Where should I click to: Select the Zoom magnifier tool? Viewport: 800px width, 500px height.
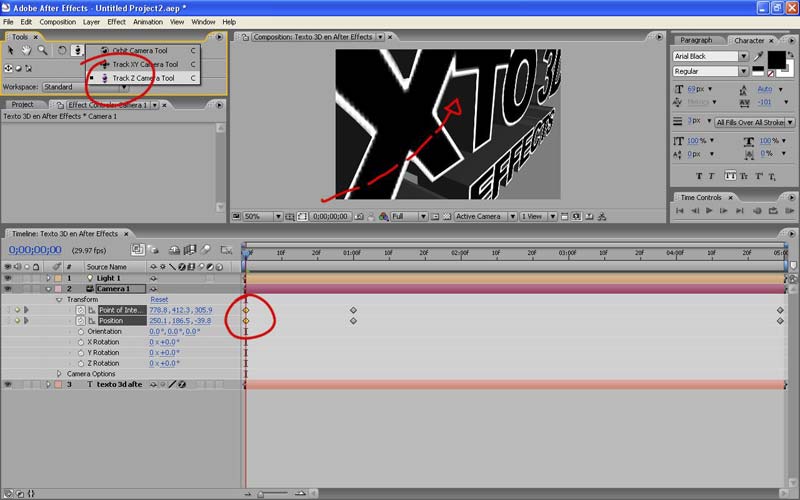coord(42,50)
